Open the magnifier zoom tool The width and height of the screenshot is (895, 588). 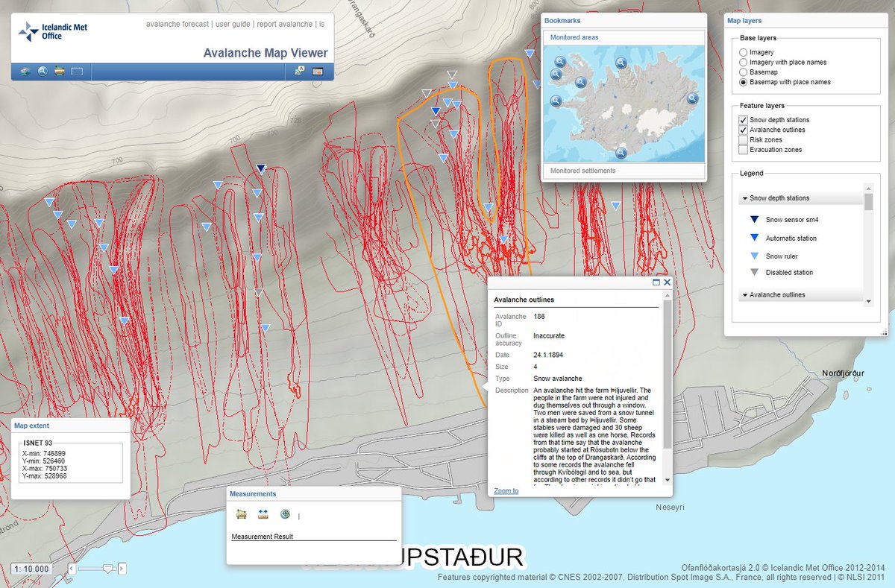pos(42,72)
